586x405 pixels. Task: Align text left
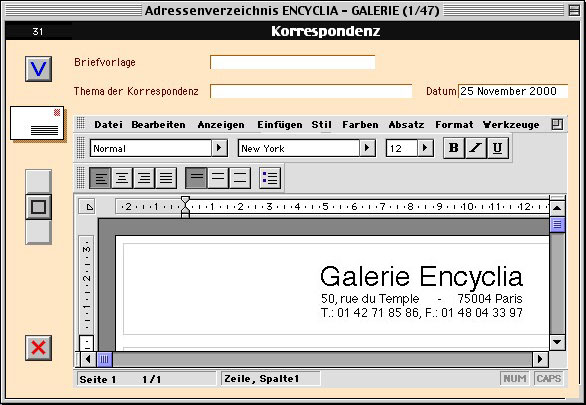[100, 177]
